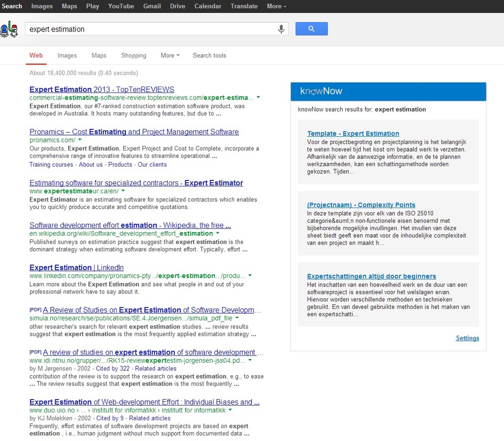Select the Web results tab
Viewport: 504px width, 441px height.
[x=36, y=56]
